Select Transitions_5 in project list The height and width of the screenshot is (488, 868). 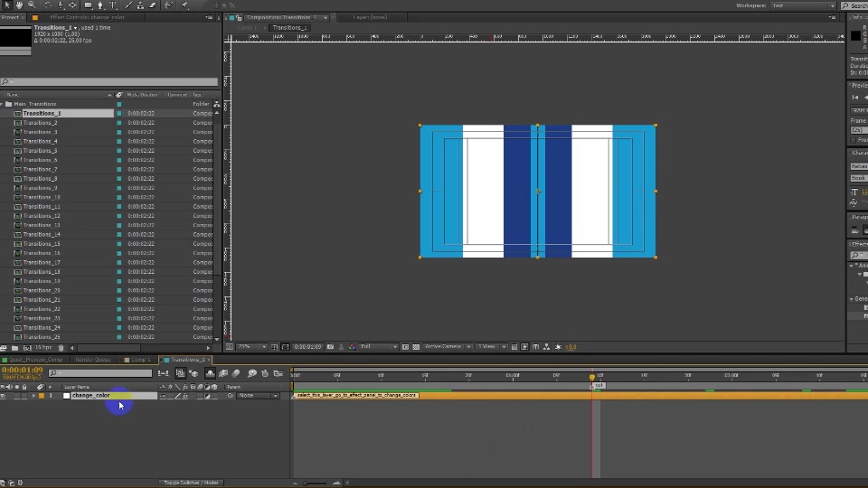(41, 151)
